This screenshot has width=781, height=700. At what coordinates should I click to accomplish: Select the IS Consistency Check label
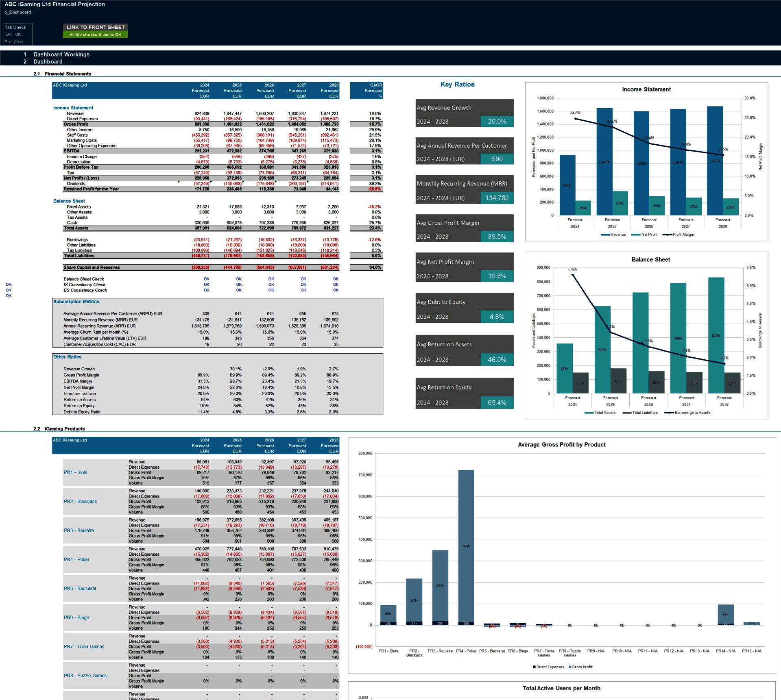(84, 285)
